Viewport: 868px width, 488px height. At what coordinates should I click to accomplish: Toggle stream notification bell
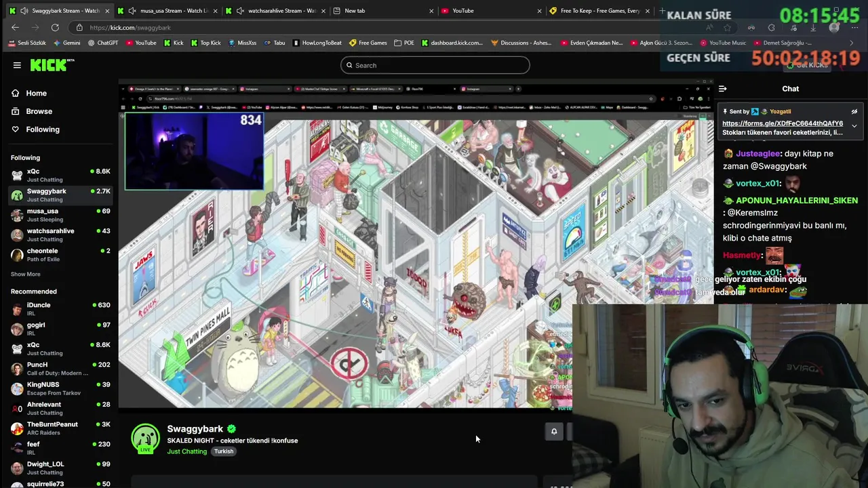tap(554, 432)
